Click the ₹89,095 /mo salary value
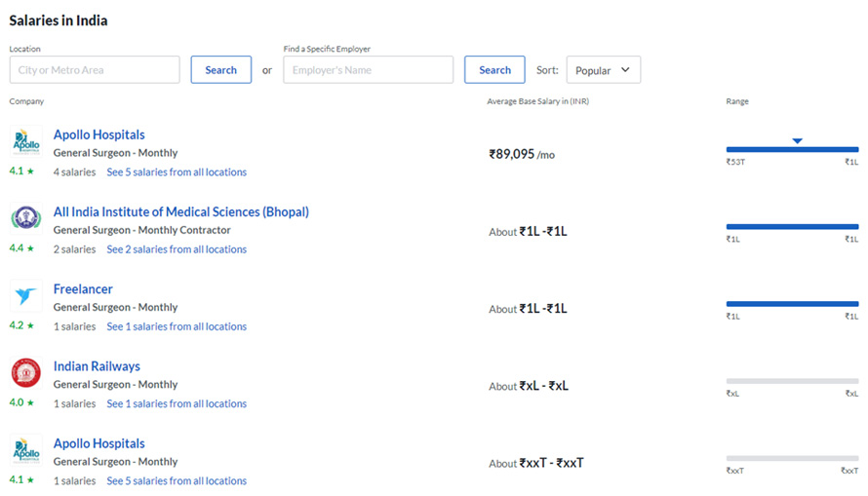 coord(522,154)
